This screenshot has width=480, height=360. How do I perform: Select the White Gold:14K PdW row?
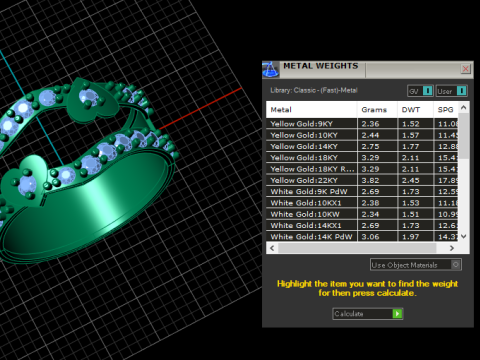pos(362,237)
